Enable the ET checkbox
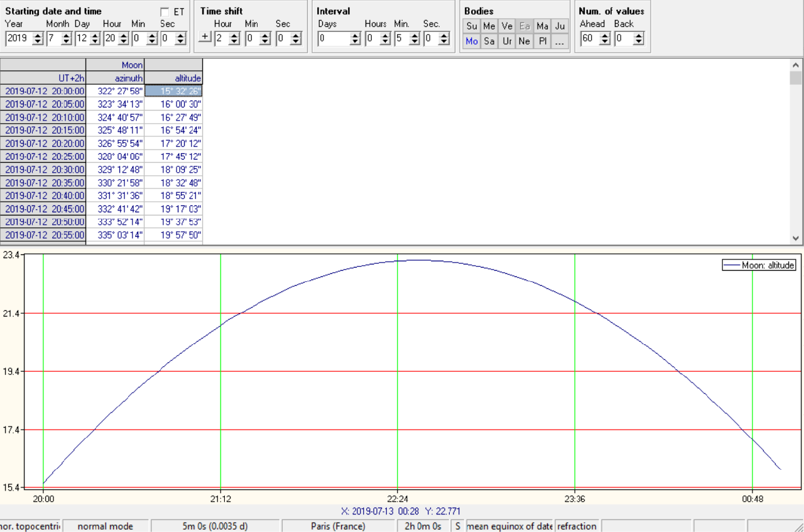Viewport: 804px width, 532px height. tap(165, 12)
